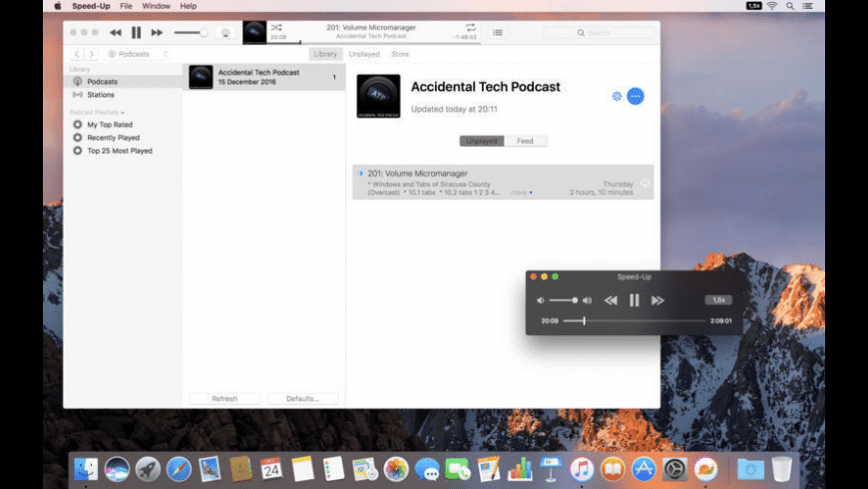Select episode 201: Volume Micromanager
The height and width of the screenshot is (489, 868).
[x=503, y=183]
